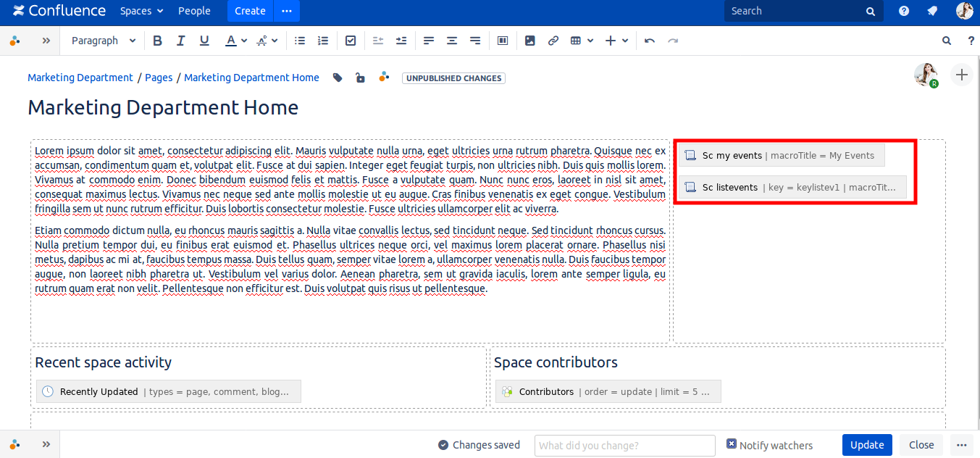Insert a task list checkbox
980x458 pixels.
click(351, 41)
